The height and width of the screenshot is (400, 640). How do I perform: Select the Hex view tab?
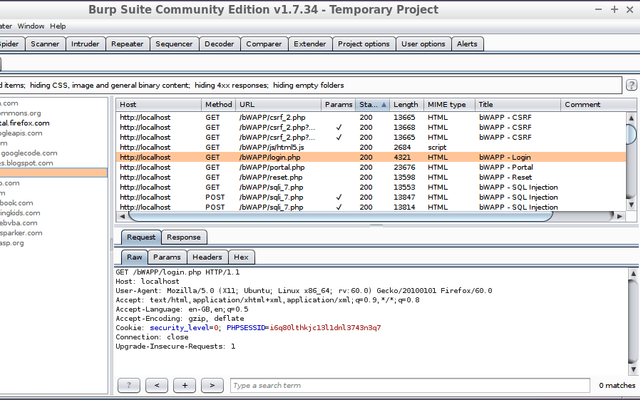point(241,257)
